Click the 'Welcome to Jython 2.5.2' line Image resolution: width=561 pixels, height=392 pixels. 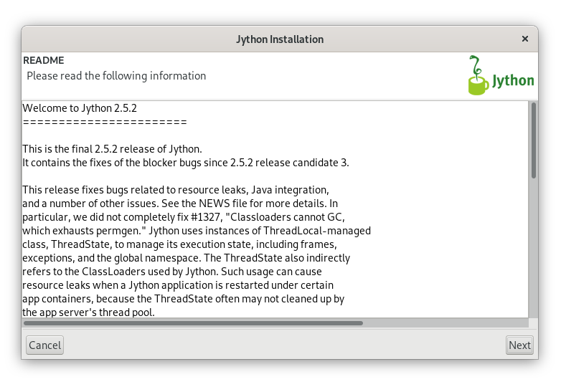[x=80, y=108]
